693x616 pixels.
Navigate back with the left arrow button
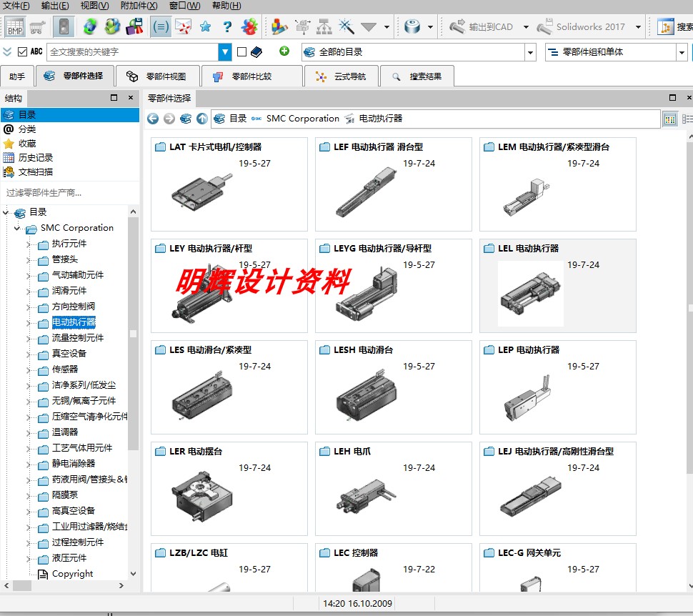click(x=153, y=119)
